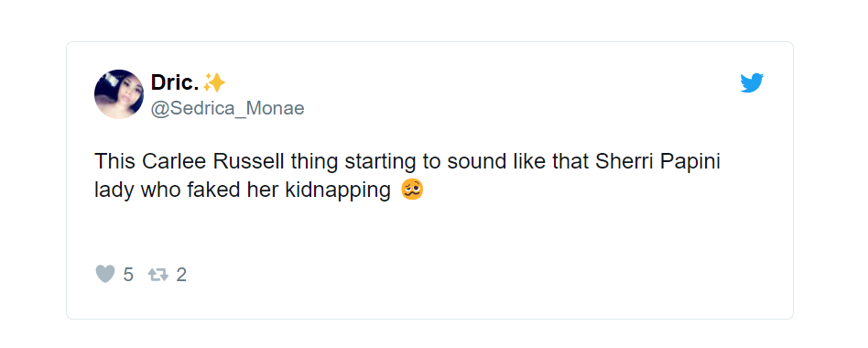Click the woozy face emoji after kidnapping

[x=412, y=190]
